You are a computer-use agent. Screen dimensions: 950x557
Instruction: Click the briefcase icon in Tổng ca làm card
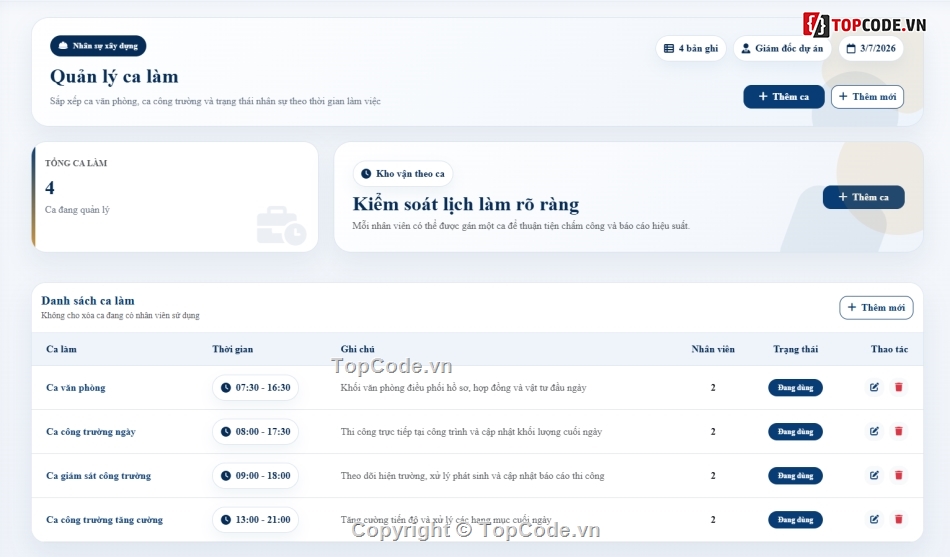(x=281, y=225)
